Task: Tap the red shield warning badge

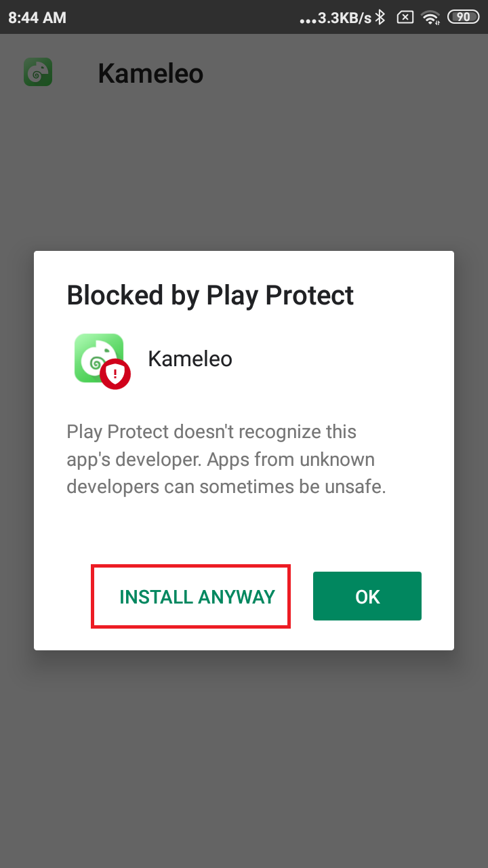Action: [115, 374]
